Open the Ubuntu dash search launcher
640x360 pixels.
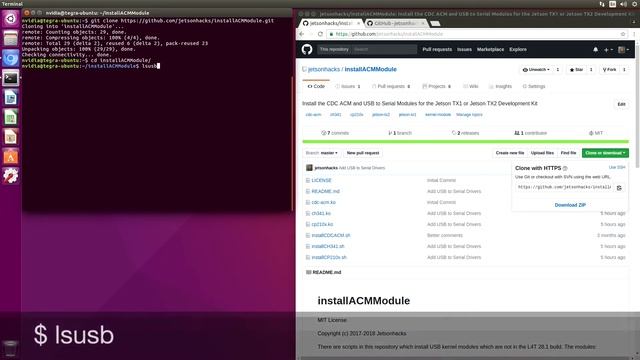(x=11, y=18)
